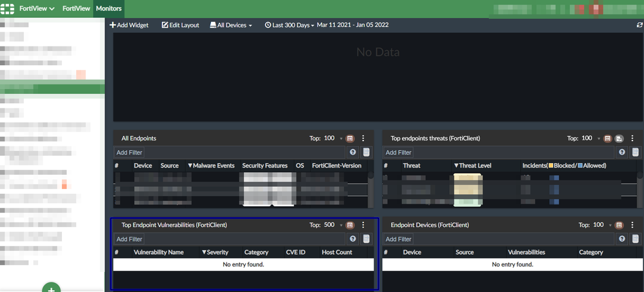This screenshot has width=644, height=292.
Task: Click help icon in Top endpoints threats filter
Action: coord(622,153)
